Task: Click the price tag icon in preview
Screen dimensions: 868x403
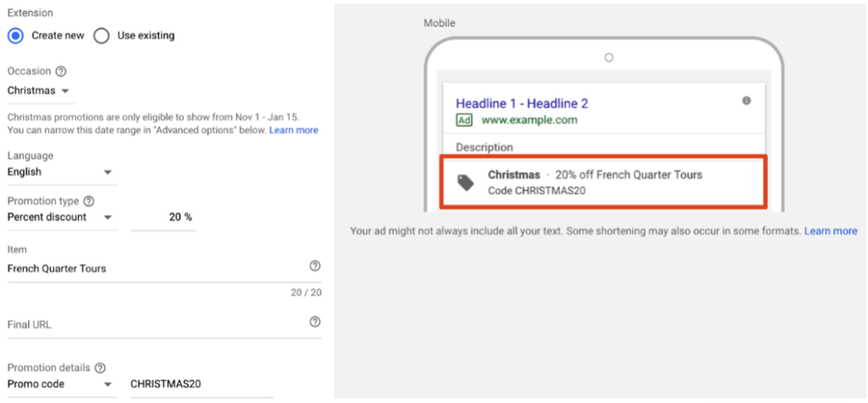Action: (466, 182)
